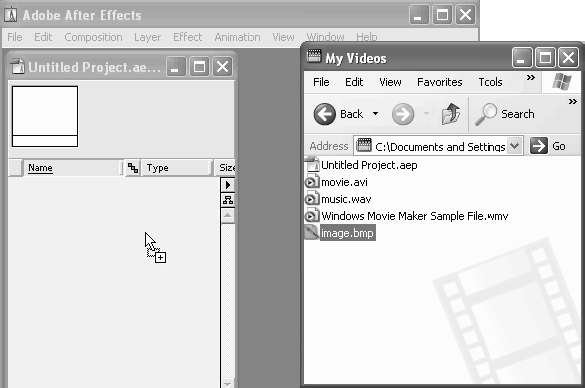Click the Search magnifying glass icon

coord(486,114)
